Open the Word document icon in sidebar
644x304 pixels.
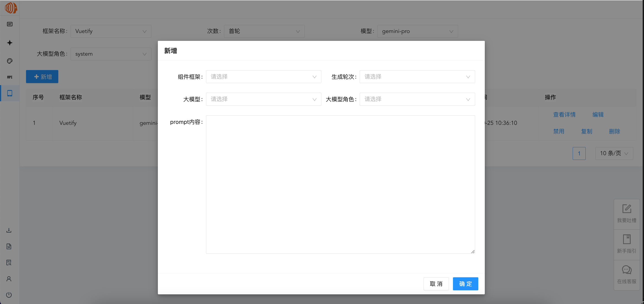[x=9, y=246]
